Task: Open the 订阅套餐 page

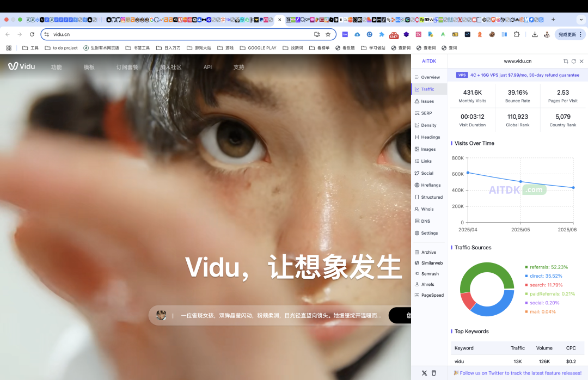Action: (x=127, y=67)
